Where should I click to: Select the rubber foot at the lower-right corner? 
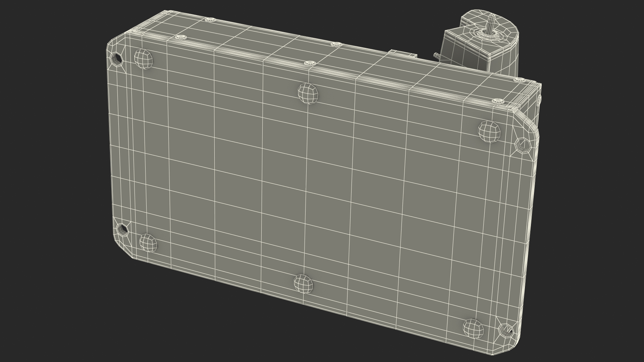[474, 328]
